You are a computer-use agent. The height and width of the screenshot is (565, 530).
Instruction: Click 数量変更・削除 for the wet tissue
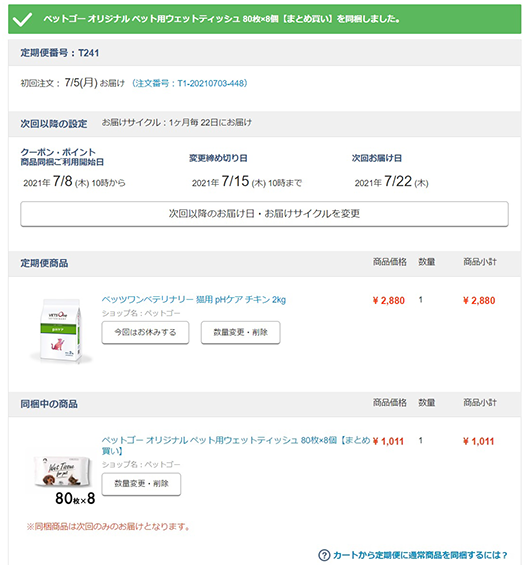click(x=141, y=484)
